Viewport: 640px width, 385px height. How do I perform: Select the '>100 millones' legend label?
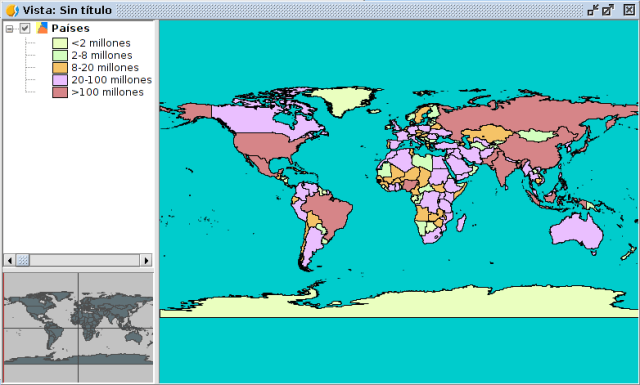[x=107, y=92]
